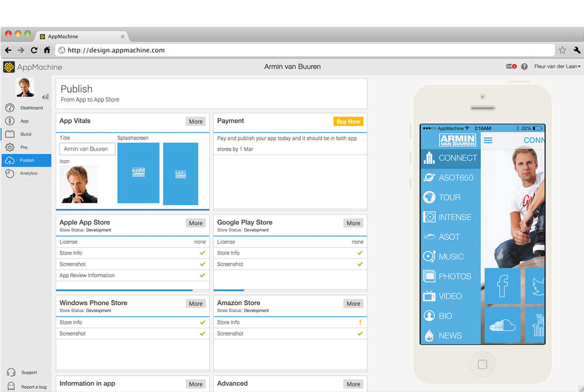Tap the hamburger menu in phone preview

[488, 140]
